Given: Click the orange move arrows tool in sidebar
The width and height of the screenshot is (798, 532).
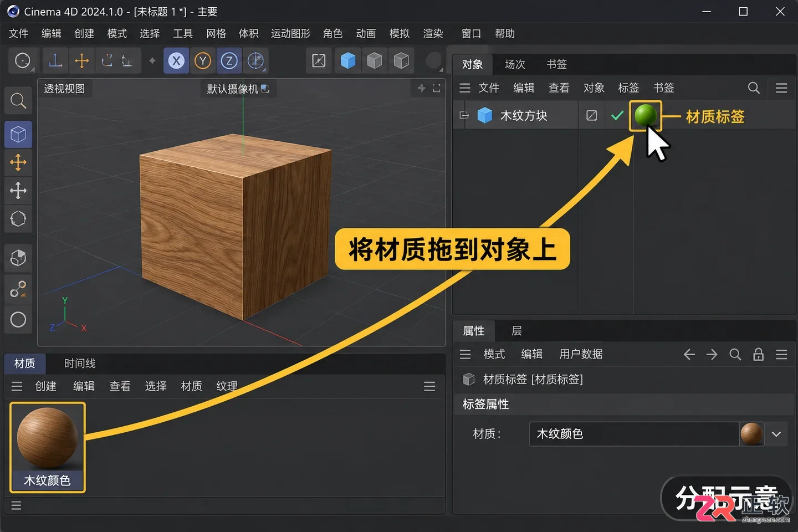Looking at the screenshot, I should point(18,162).
